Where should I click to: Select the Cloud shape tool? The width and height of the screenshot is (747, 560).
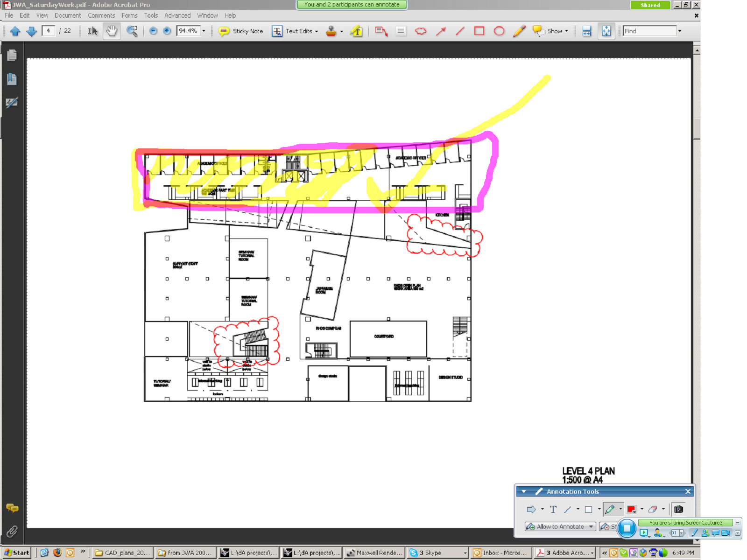421,31
